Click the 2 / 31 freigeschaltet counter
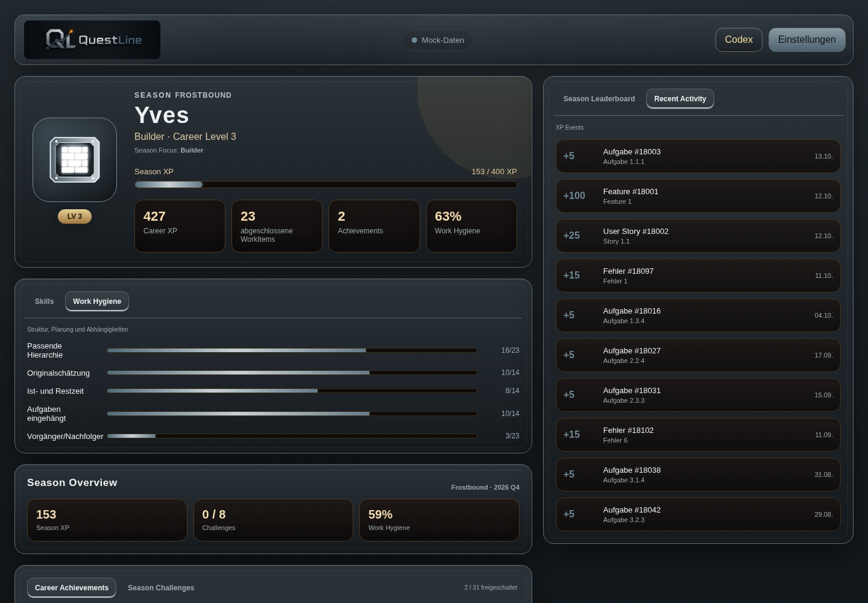This screenshot has height=603, width=868. [x=491, y=588]
